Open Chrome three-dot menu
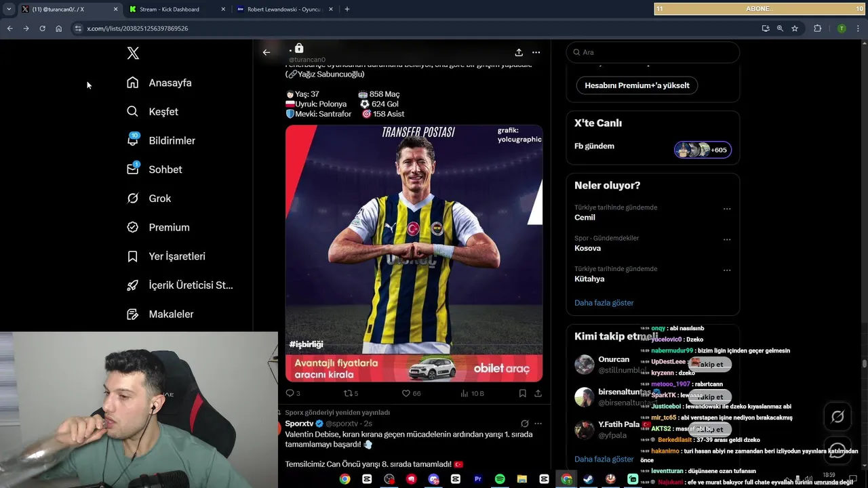 (859, 28)
